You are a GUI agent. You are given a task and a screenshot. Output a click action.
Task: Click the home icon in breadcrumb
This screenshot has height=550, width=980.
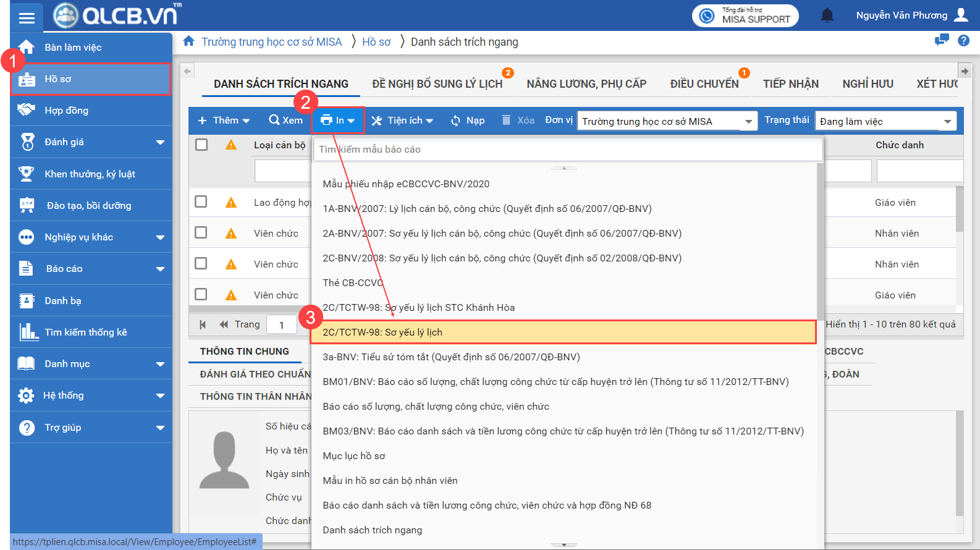pos(189,41)
